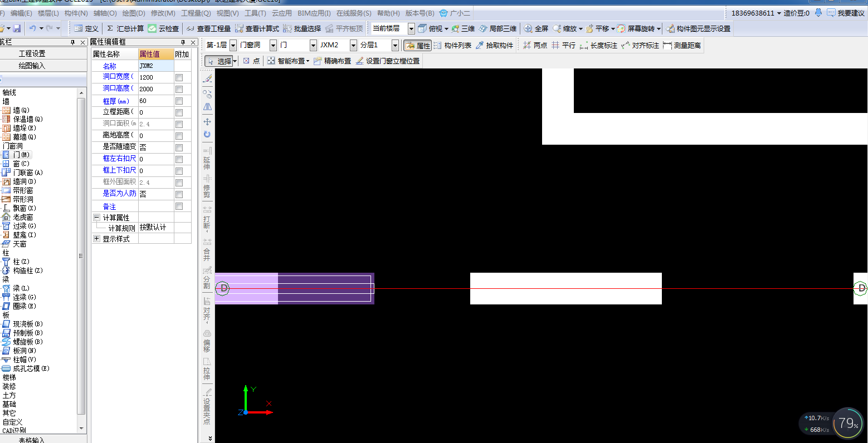Open the BIM应用(I) menu
868x443 pixels.
314,13
